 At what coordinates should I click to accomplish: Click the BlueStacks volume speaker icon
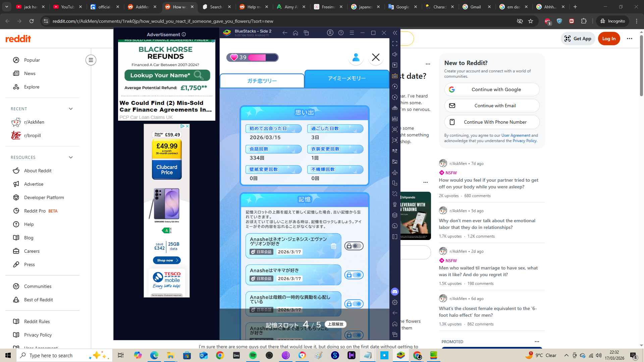395,54
